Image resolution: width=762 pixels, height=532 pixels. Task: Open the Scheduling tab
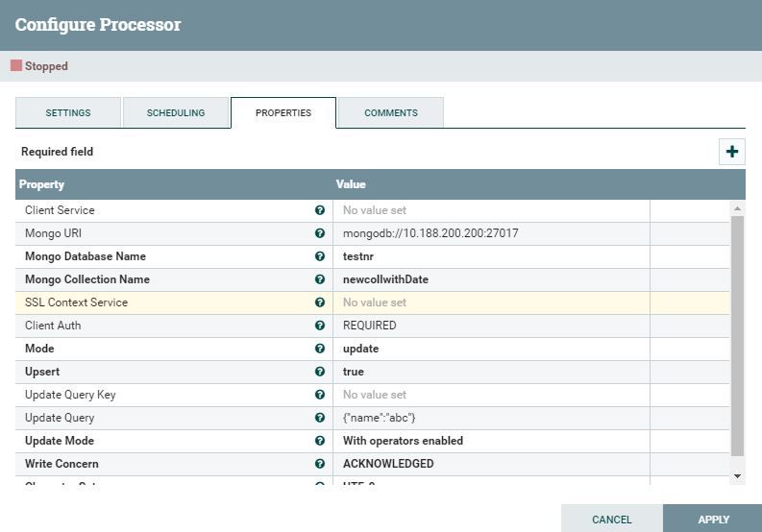pyautogui.click(x=176, y=113)
